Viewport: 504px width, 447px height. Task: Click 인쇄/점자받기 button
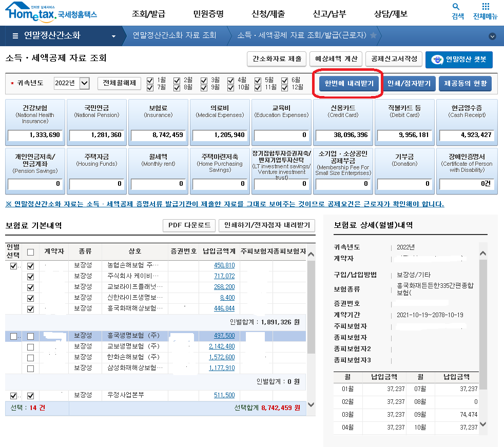click(x=409, y=84)
